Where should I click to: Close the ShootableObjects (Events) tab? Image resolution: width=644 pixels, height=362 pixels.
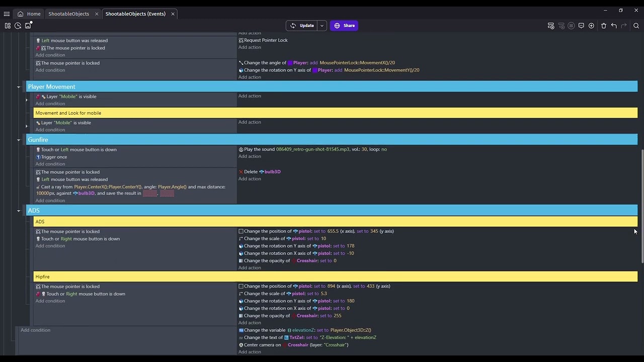(173, 14)
